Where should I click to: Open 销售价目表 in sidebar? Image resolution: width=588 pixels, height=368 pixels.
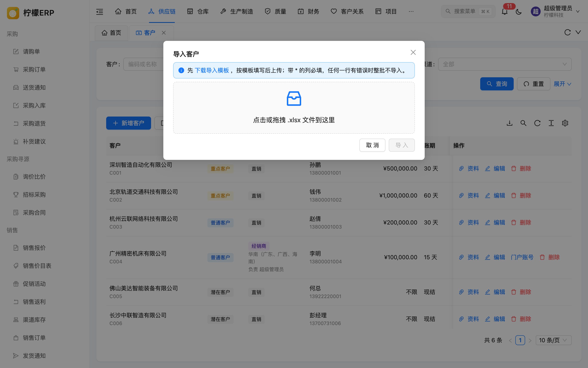45,266
